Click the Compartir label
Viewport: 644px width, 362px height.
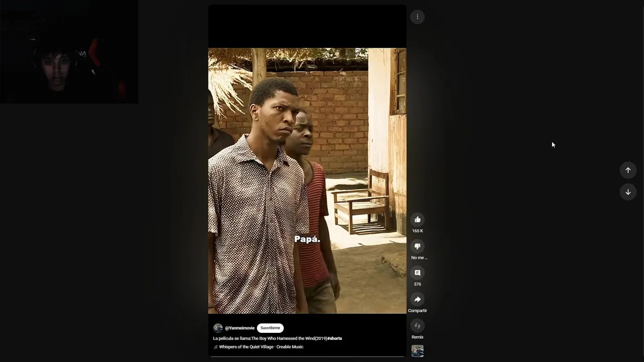tap(417, 311)
